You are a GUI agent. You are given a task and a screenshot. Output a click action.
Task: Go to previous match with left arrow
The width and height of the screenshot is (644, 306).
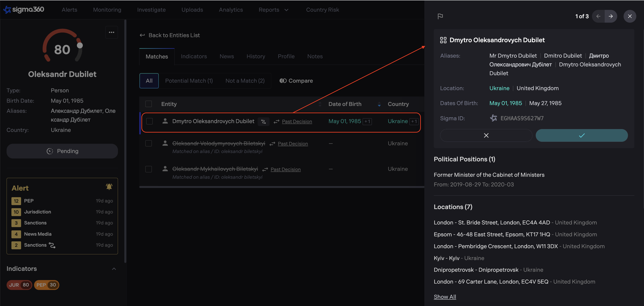(598, 16)
